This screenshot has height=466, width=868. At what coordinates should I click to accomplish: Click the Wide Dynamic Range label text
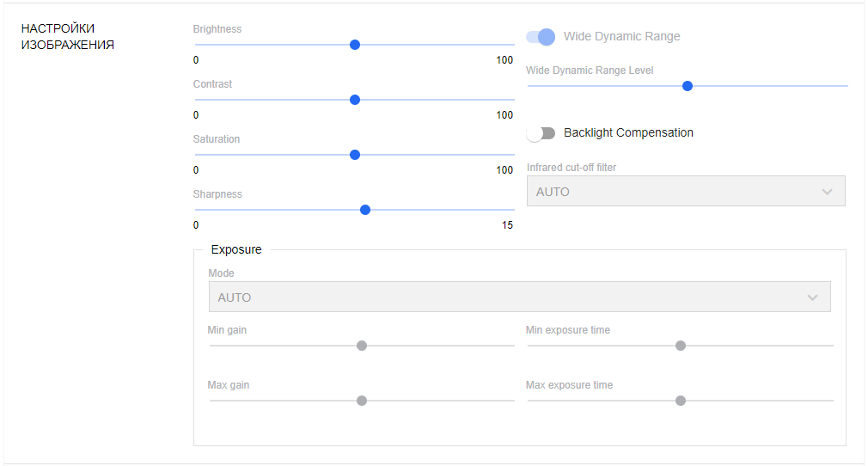tap(621, 37)
